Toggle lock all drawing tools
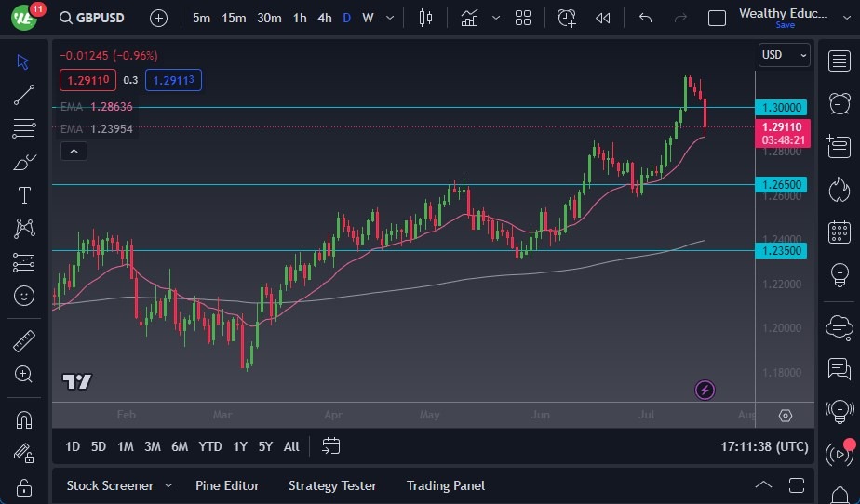Viewport: 860px width, 504px height. coord(24,486)
